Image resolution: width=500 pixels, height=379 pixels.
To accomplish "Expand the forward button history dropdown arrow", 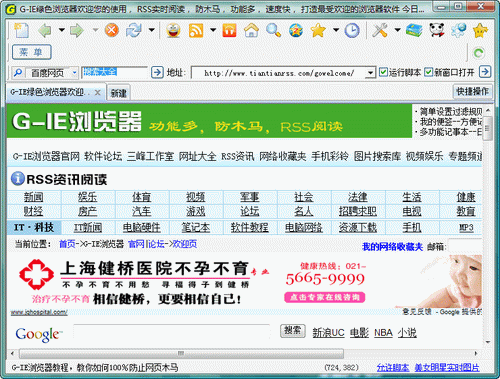I will [95, 30].
